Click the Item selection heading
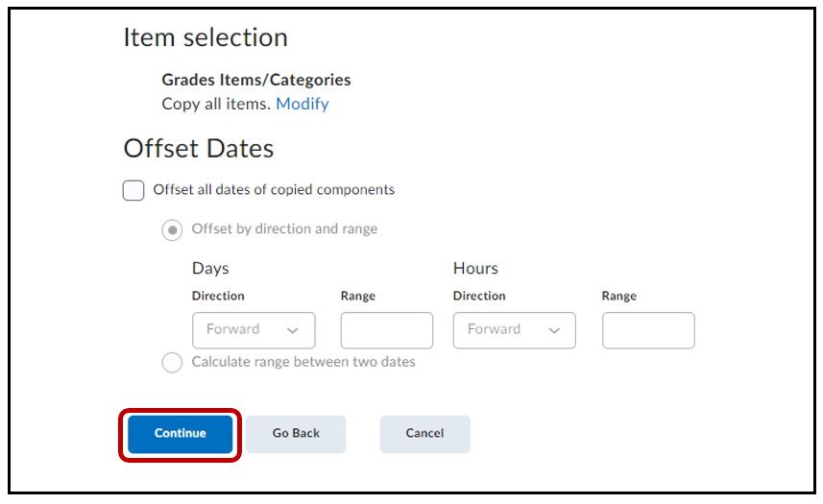 pos(206,37)
